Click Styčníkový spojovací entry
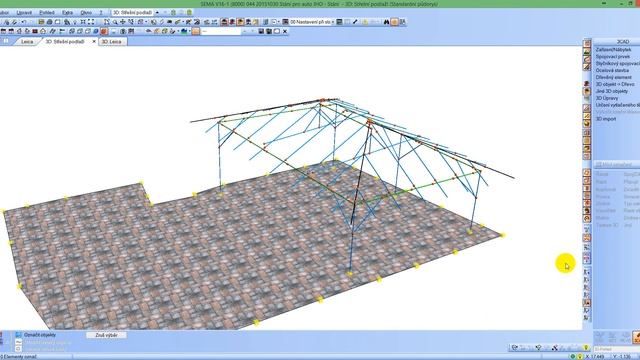640x360 pixels. [617, 63]
